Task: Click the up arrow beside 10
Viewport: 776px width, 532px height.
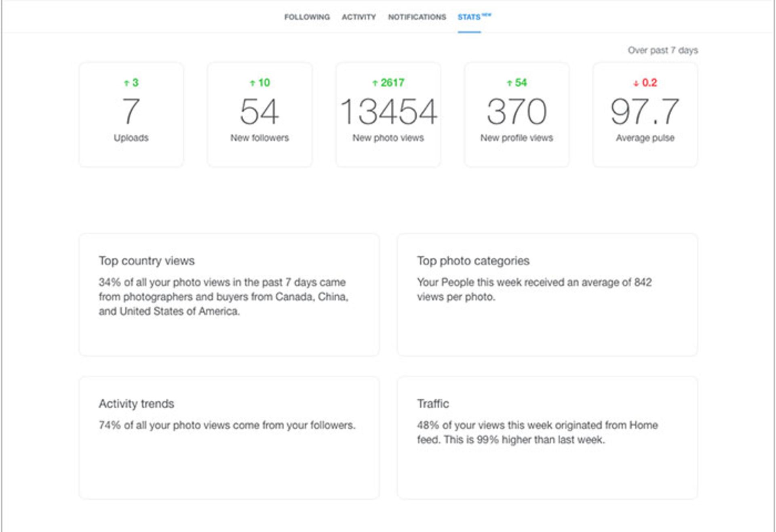Action: [252, 83]
